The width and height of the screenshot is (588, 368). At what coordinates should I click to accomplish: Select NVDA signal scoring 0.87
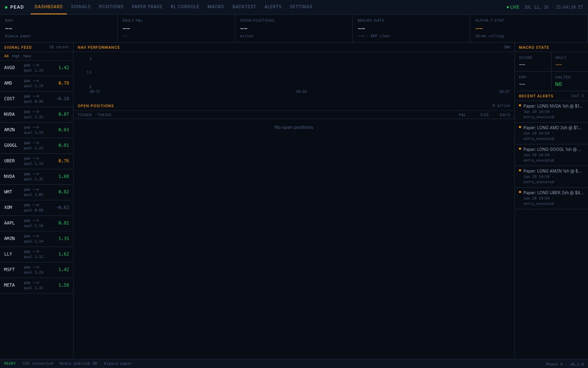37,114
